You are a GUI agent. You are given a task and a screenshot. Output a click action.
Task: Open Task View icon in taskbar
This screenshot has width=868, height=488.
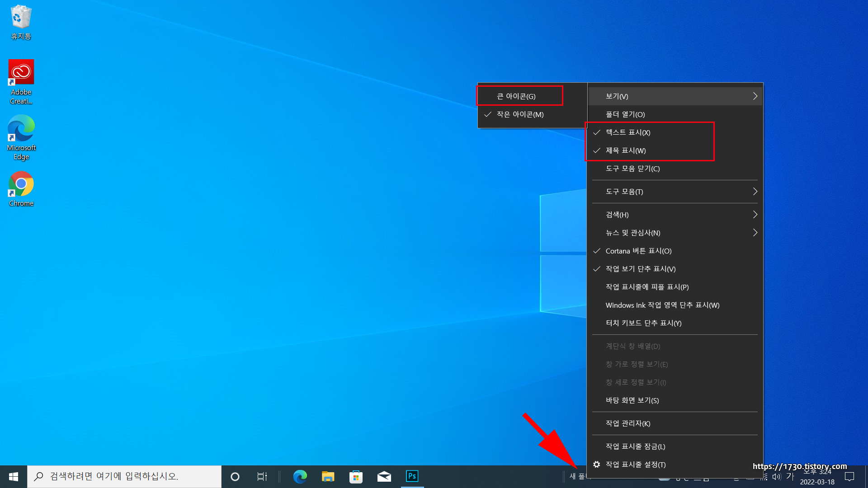[x=262, y=476]
